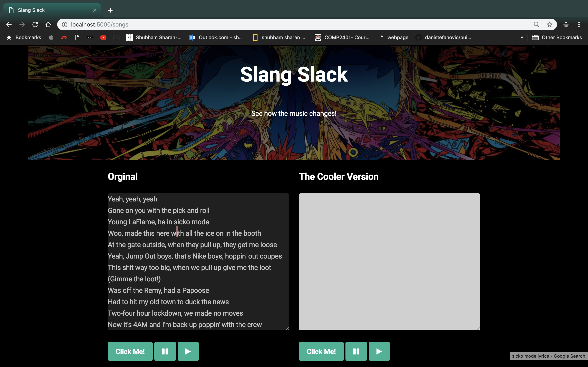Click inside the empty Cooler Version textarea

(x=389, y=262)
